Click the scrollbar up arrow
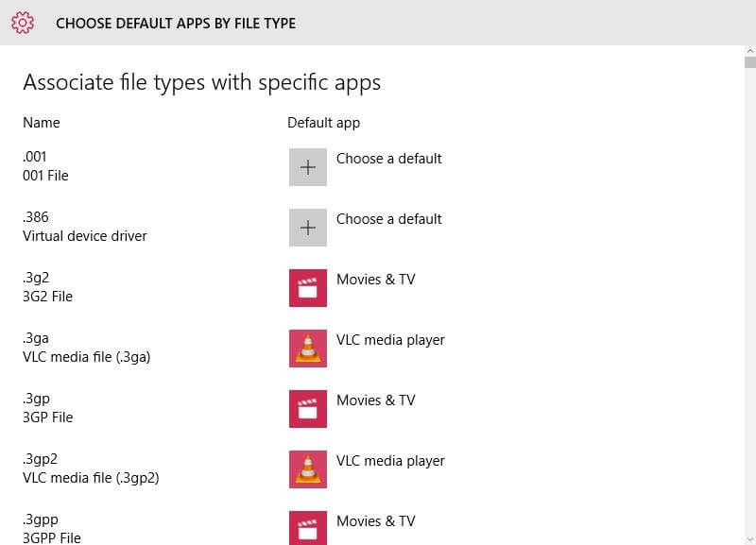 (750, 51)
